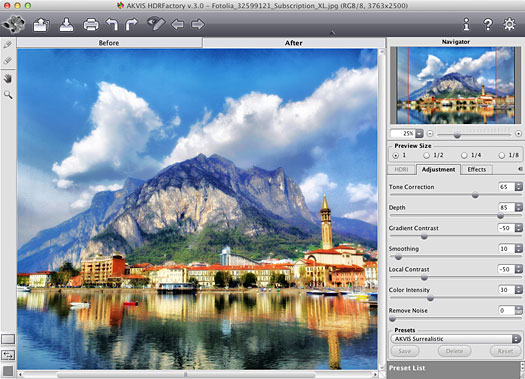Screen dimensions: 525x379
Task: Select the Zoom magnifier tool
Action: [x=8, y=95]
